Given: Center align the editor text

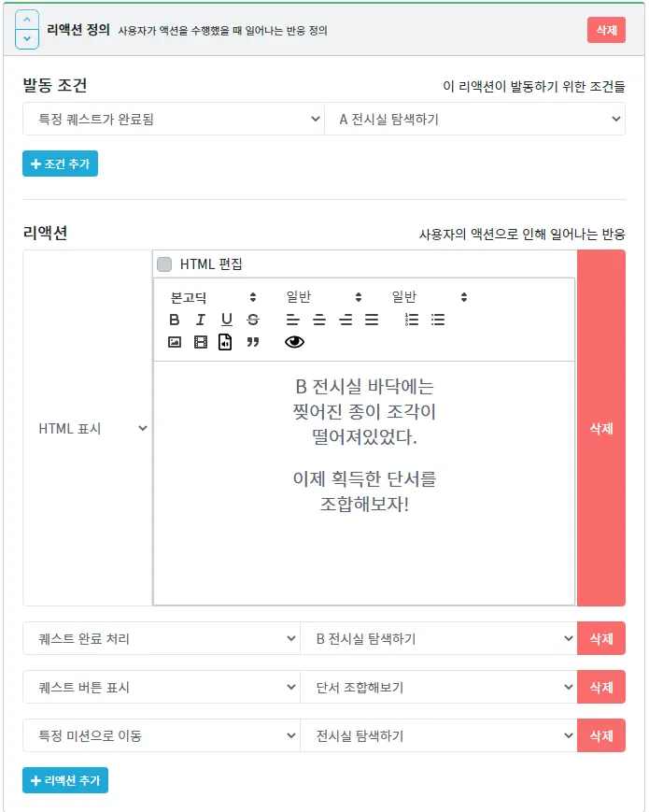Looking at the screenshot, I should (x=319, y=320).
